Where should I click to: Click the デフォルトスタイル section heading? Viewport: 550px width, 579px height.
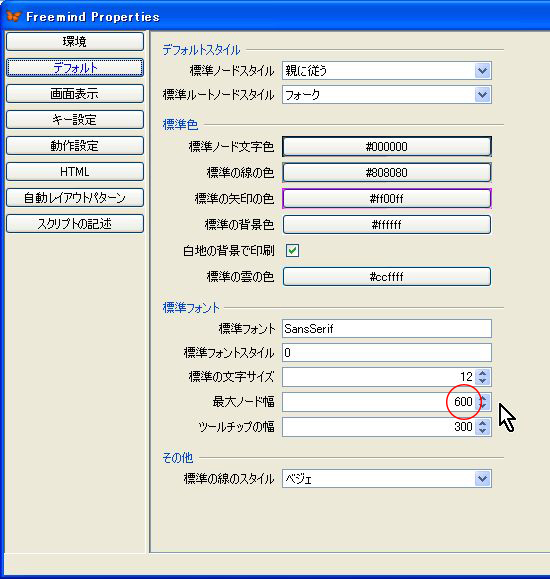(x=201, y=50)
